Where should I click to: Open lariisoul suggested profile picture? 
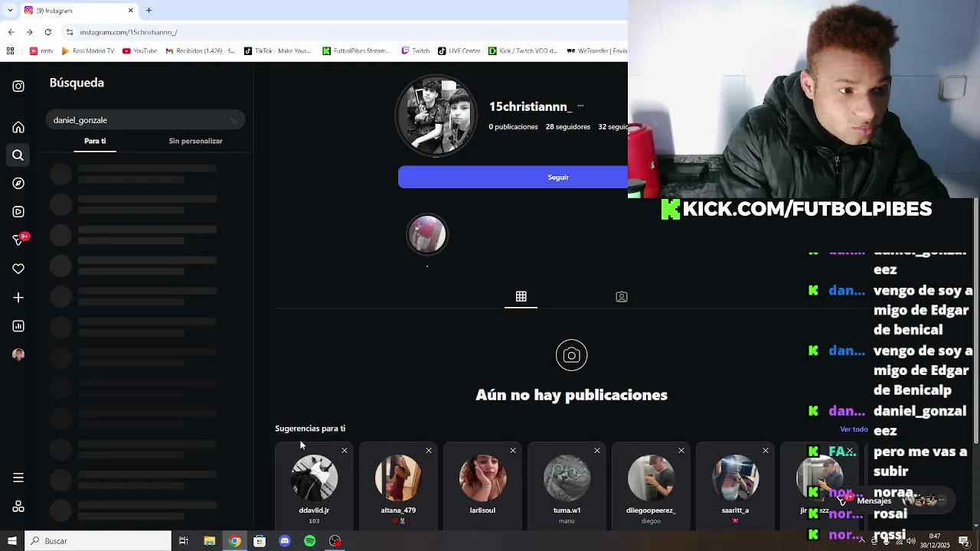(x=482, y=478)
